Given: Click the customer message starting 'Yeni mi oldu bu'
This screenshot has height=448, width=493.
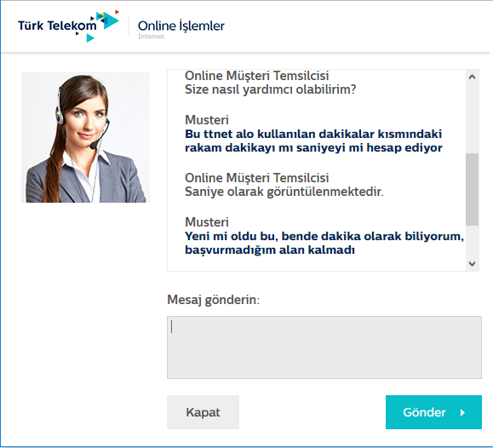Looking at the screenshot, I should coord(324,243).
